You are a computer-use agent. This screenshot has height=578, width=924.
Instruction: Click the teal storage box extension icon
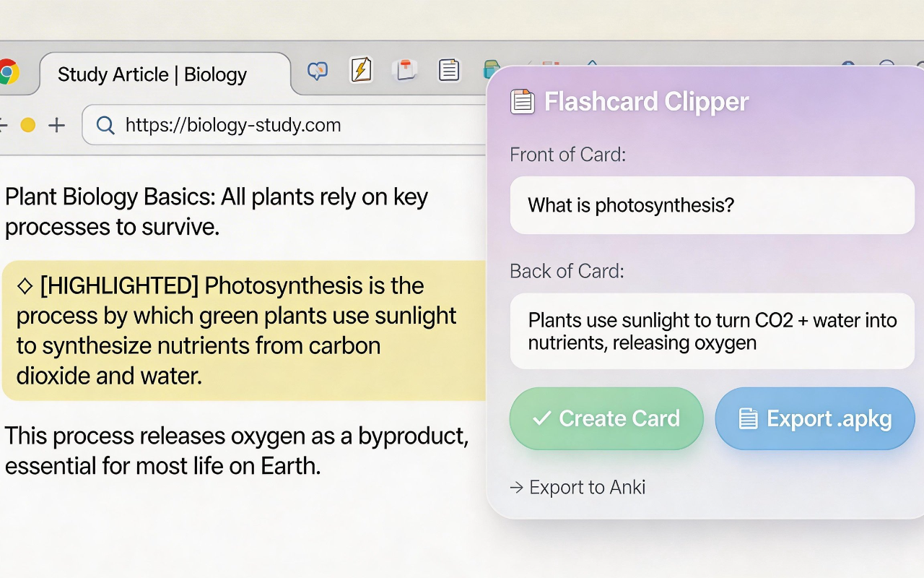tap(492, 70)
